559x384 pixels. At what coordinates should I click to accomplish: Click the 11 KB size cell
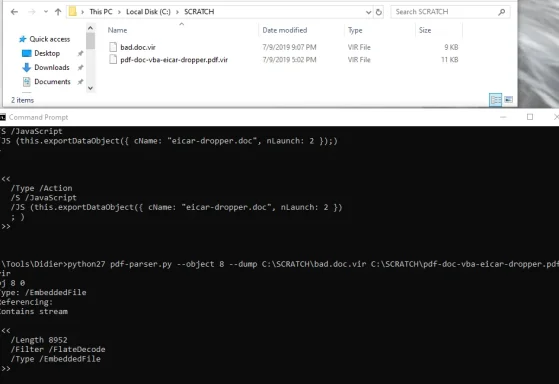(450, 60)
